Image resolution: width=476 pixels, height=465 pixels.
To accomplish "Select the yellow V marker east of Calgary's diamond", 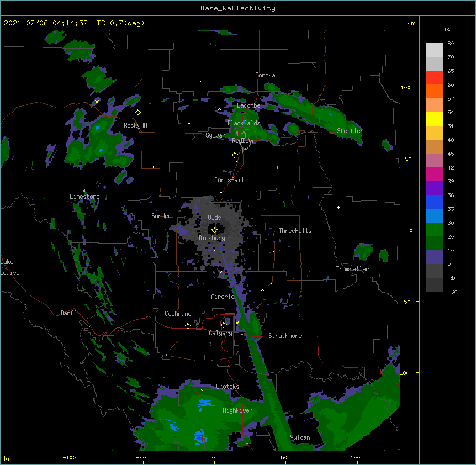I will coord(237,323).
